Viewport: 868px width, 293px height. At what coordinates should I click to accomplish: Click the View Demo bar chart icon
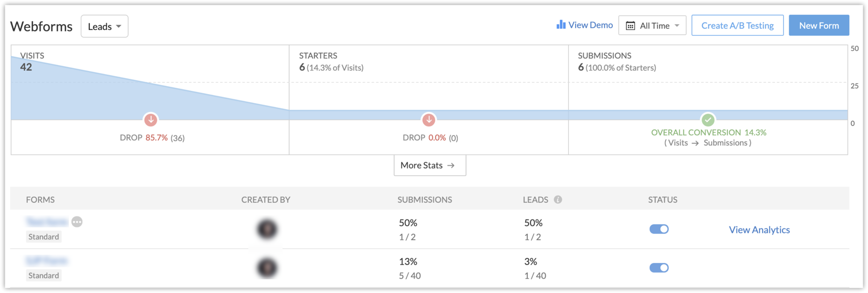pyautogui.click(x=561, y=25)
